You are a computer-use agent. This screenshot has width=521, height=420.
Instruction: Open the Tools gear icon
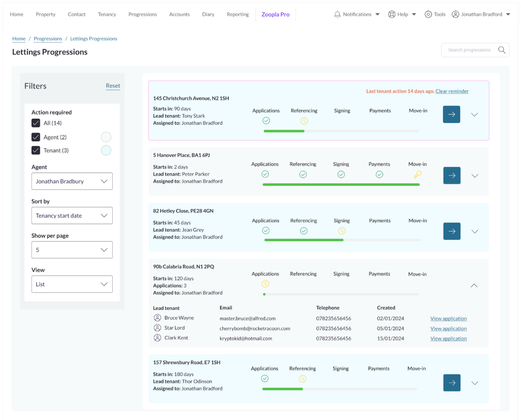[428, 14]
